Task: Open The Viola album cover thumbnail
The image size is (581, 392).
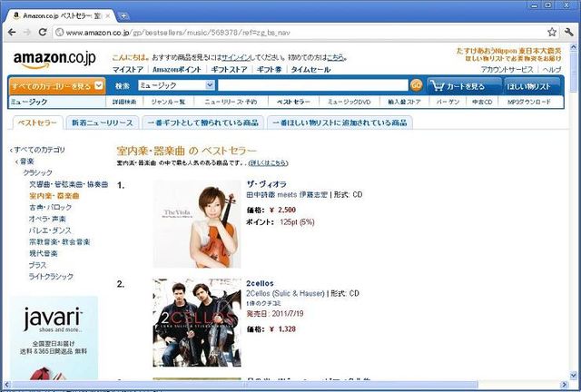Action: click(197, 224)
